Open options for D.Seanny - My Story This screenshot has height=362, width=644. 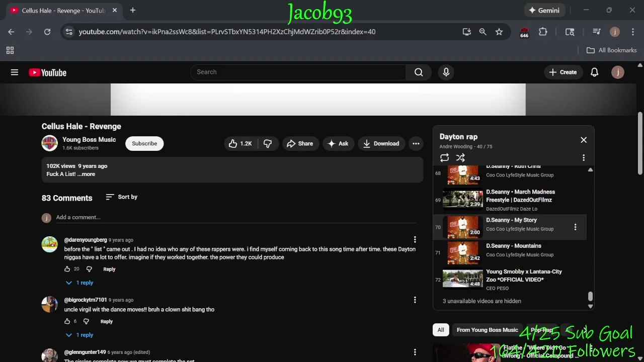(575, 227)
